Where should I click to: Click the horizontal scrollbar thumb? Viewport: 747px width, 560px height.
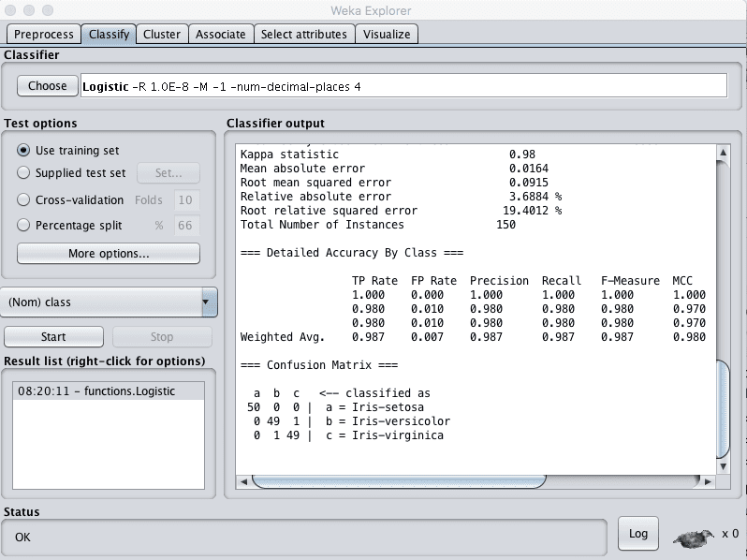coord(399,482)
